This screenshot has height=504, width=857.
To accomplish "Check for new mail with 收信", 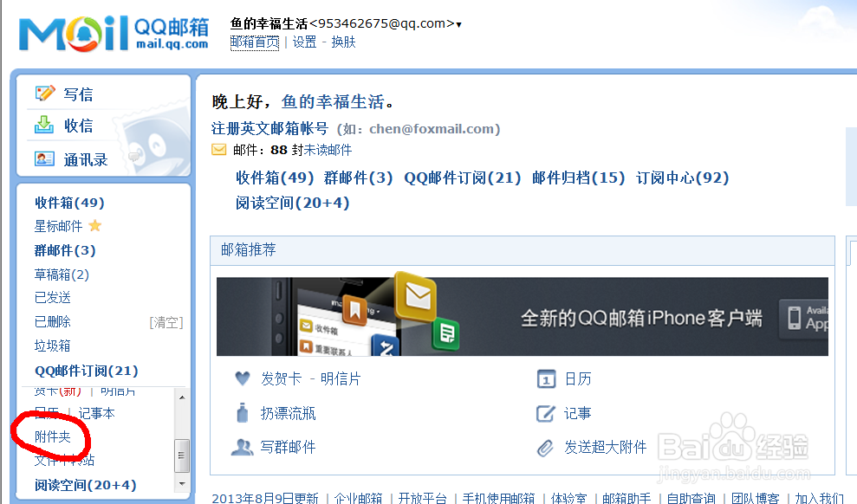I will [78, 126].
